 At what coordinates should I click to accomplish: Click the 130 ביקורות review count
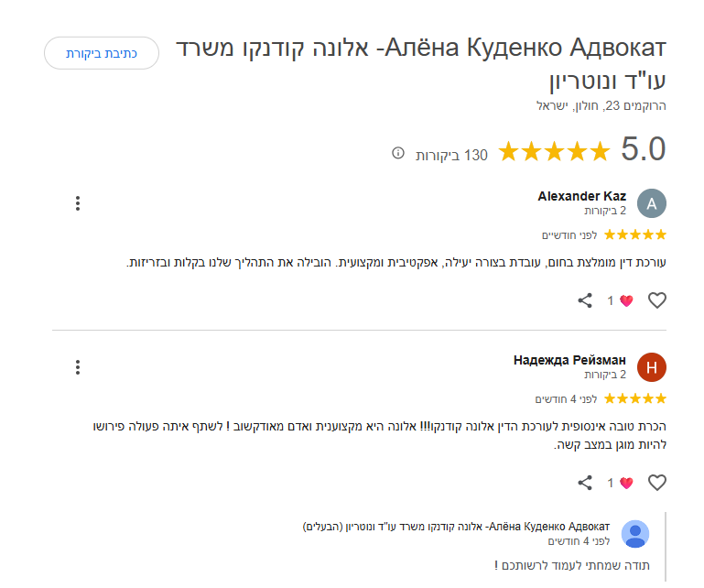coord(452,155)
